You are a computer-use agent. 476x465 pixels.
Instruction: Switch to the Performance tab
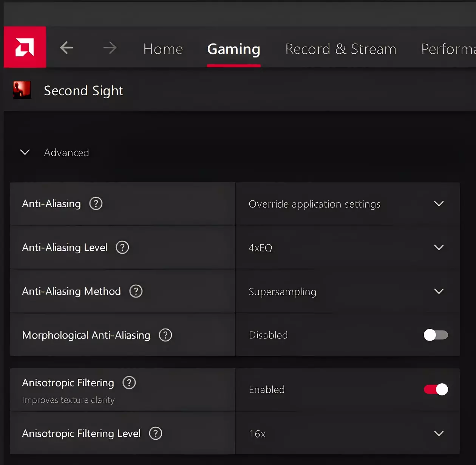(448, 49)
